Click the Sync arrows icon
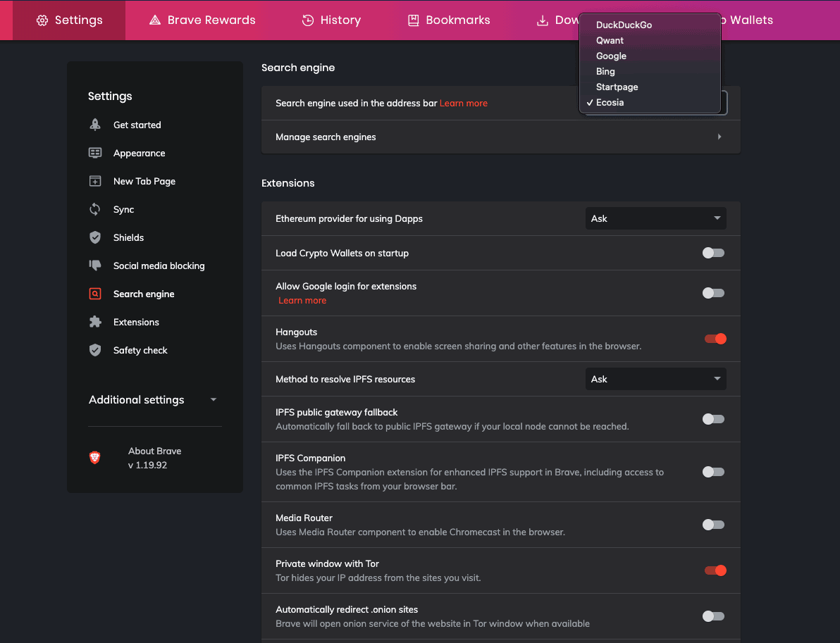 click(95, 209)
